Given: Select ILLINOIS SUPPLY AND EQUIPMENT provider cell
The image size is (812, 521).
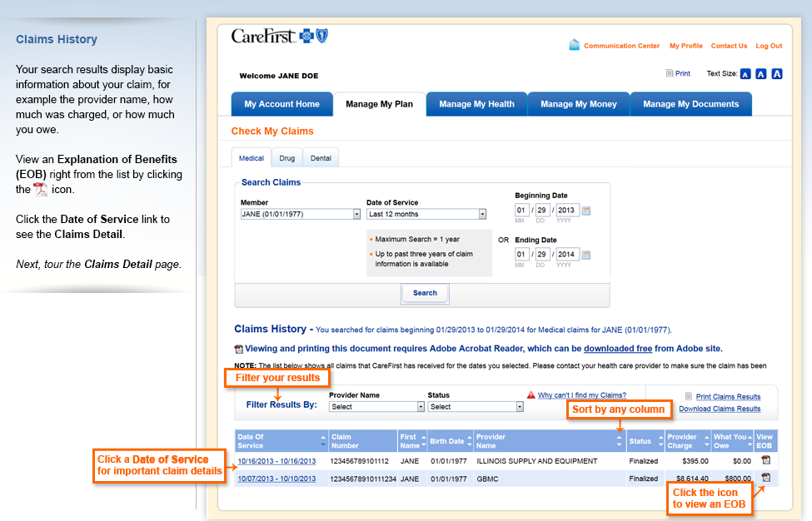Looking at the screenshot, I should point(536,461).
